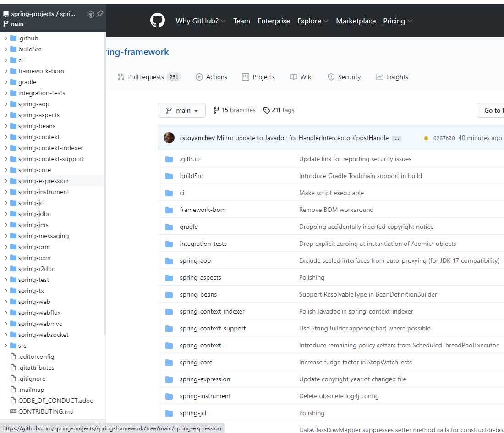Open commit message 'Minor update to Javadoc for HandlerInterceptor#postHandle'
The height and width of the screenshot is (433, 504).
(x=302, y=138)
